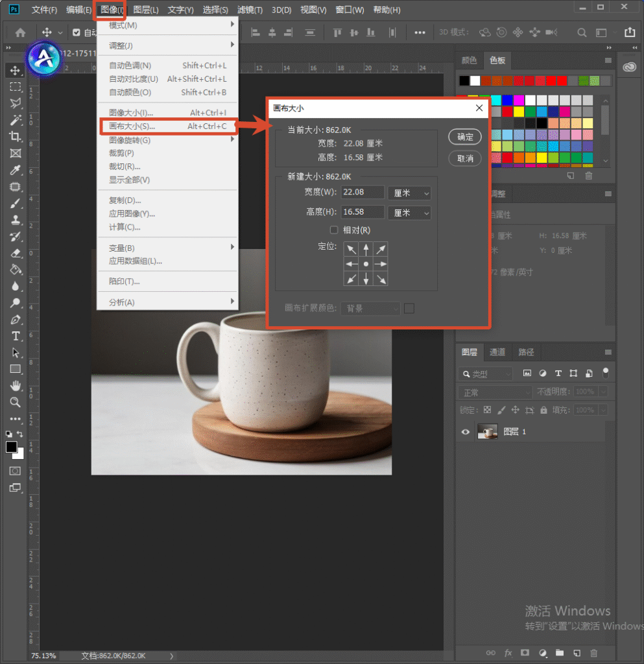This screenshot has height=664, width=644.
Task: Click the canvas width input field
Action: point(363,192)
